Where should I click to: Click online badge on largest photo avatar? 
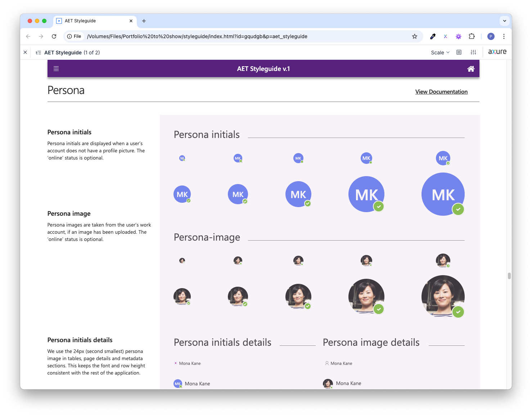[x=458, y=312]
